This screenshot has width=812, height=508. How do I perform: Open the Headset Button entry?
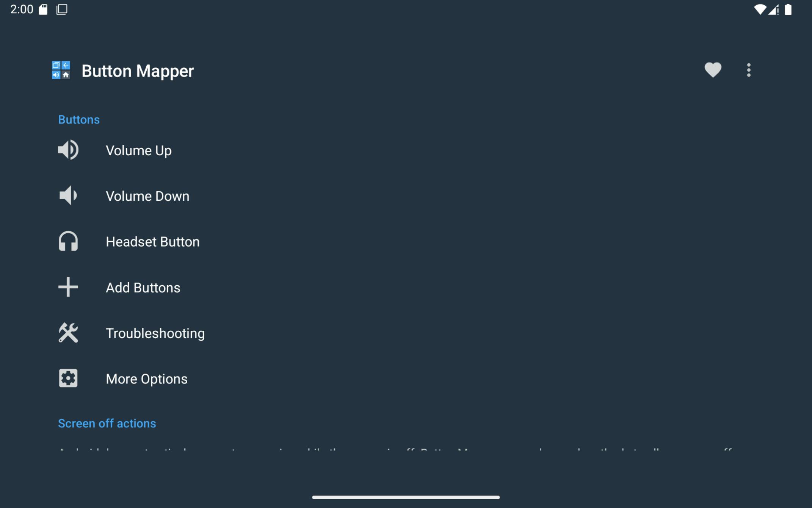(152, 242)
